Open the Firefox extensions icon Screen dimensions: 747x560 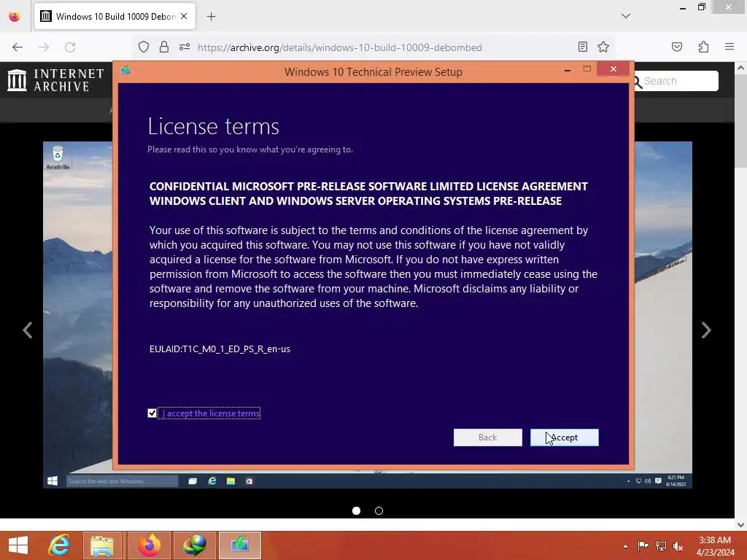click(703, 47)
